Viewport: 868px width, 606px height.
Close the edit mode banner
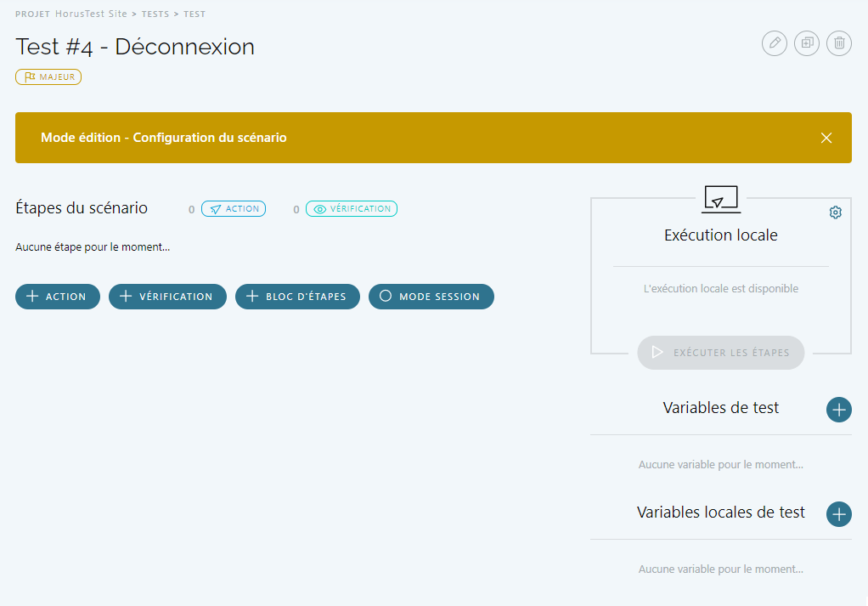point(826,138)
